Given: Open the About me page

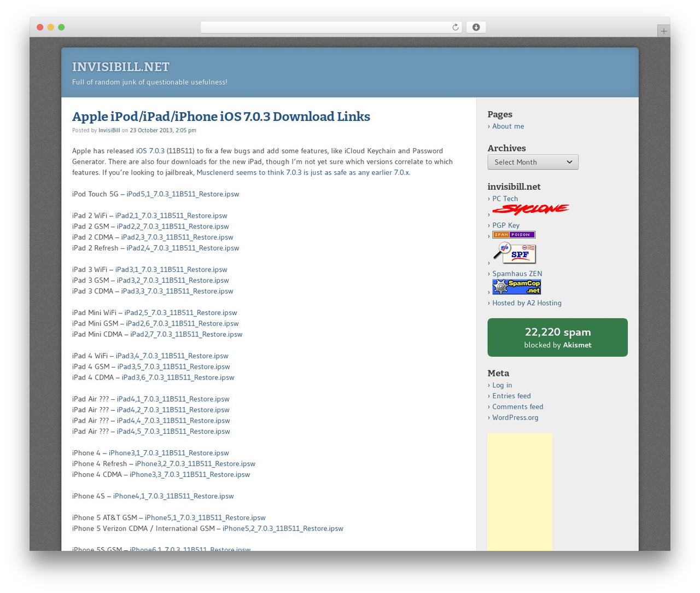Looking at the screenshot, I should [508, 126].
